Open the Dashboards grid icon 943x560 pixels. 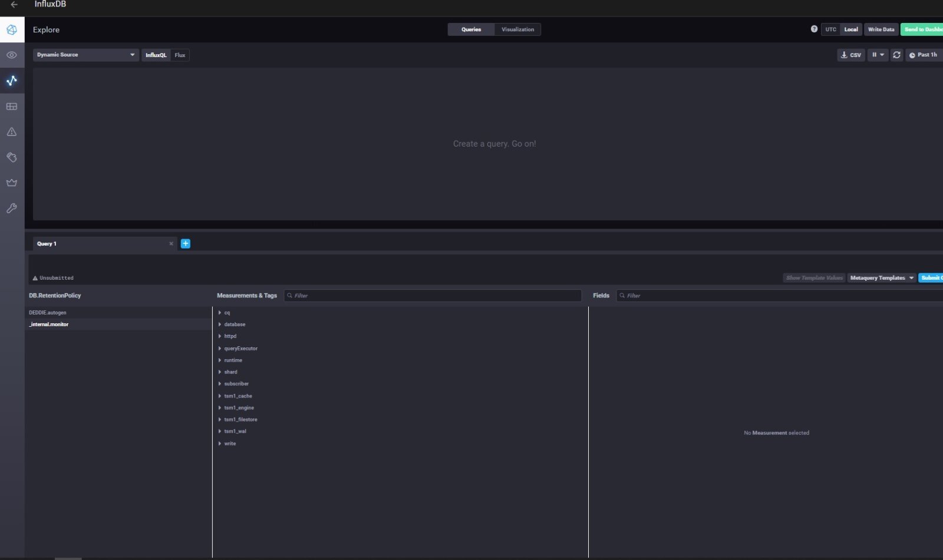point(12,107)
